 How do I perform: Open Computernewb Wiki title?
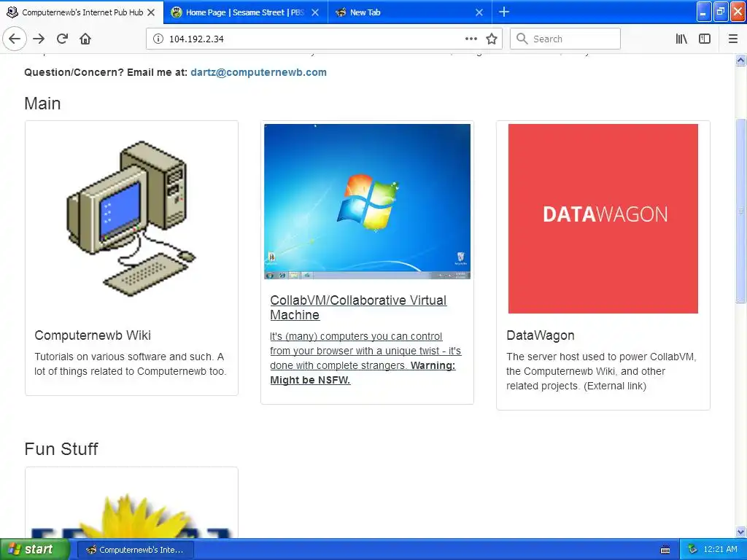click(93, 335)
